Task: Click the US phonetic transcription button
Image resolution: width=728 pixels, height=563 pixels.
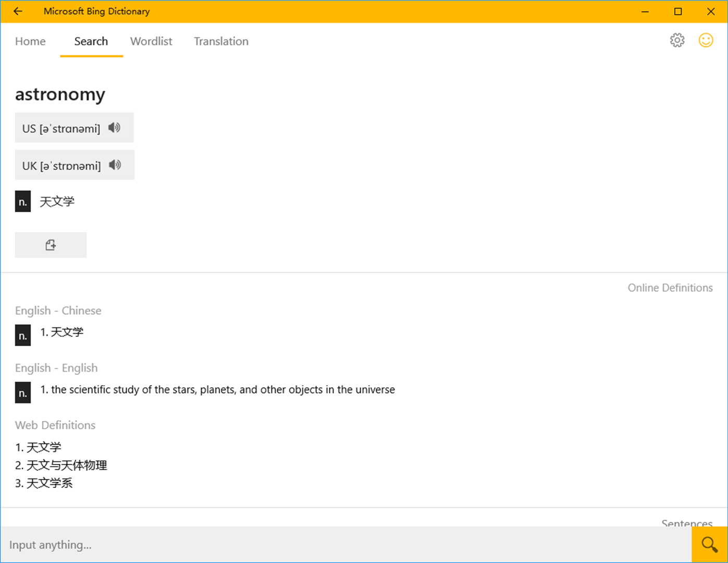Action: point(61,128)
